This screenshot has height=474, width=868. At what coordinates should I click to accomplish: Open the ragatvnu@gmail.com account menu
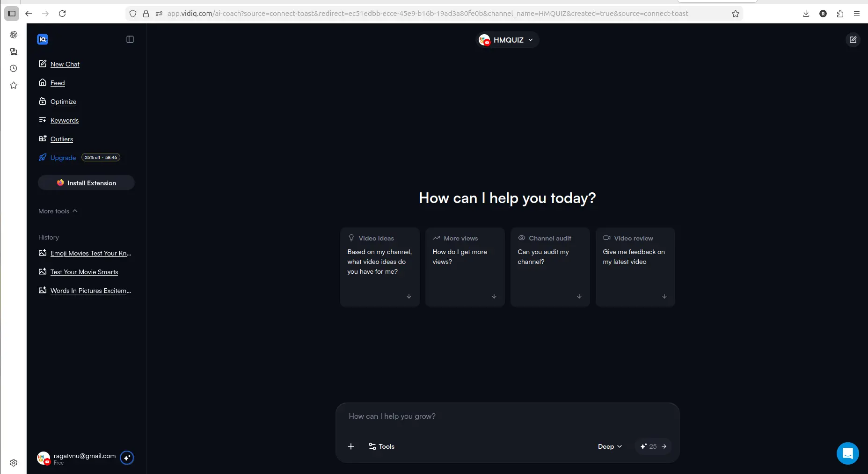[77, 458]
